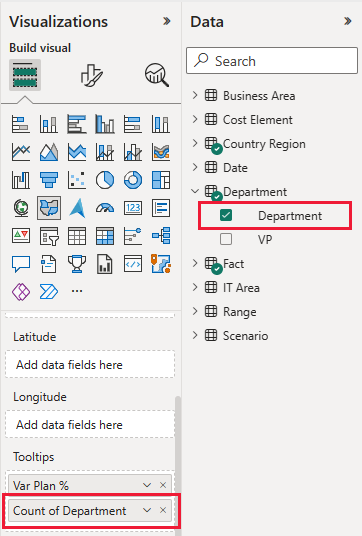Select the Matrix visual

pyautogui.click(x=105, y=236)
